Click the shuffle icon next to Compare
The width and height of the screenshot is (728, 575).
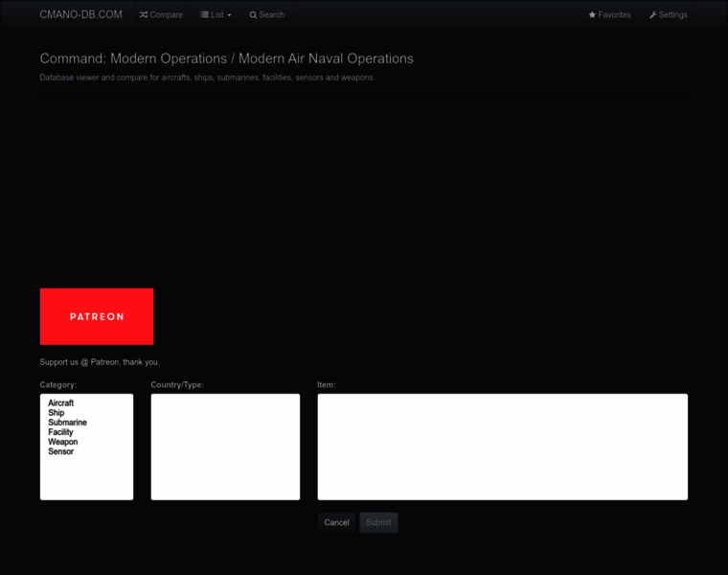click(144, 15)
